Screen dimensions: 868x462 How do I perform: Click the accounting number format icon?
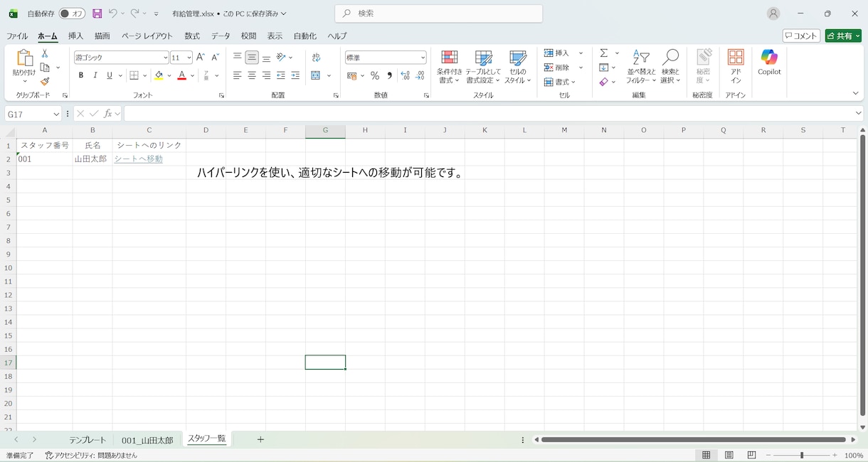351,75
